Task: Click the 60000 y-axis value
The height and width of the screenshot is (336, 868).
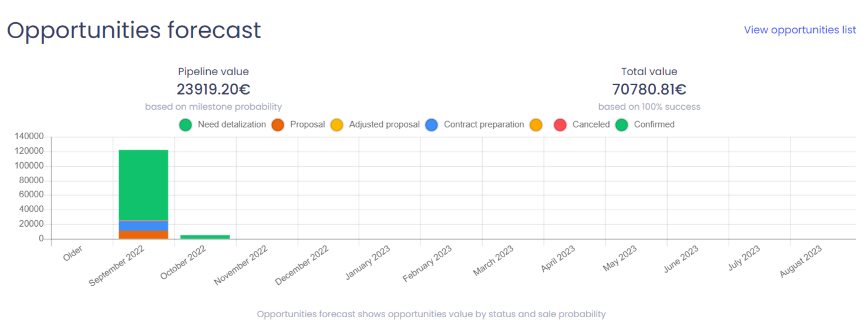Action: tap(31, 195)
